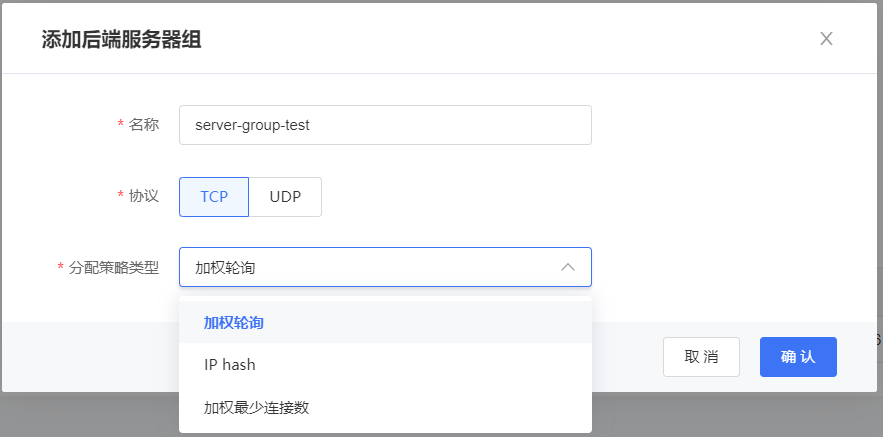Click the red asterisk beside 分配策略类型
Screen dimensions: 883x437
click(60, 267)
